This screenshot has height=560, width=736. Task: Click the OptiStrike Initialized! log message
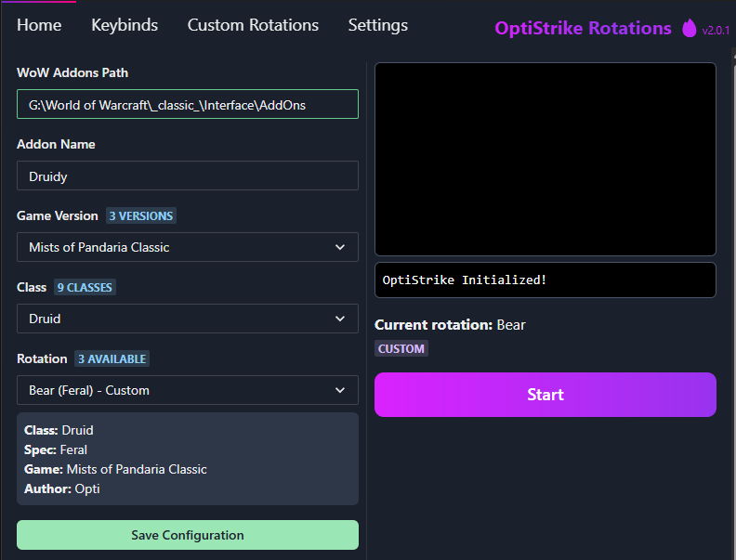click(x=465, y=280)
